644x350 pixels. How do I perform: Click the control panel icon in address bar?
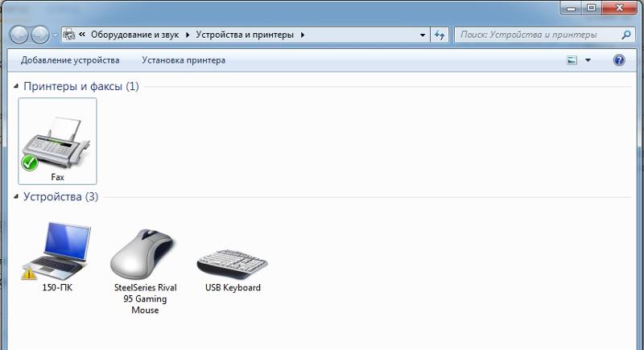tap(69, 35)
